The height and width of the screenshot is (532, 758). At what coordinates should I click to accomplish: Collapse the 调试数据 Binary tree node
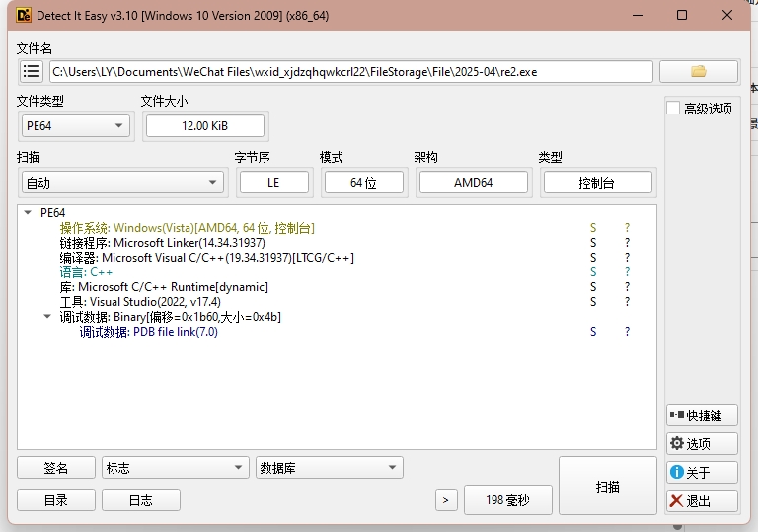[x=47, y=317]
